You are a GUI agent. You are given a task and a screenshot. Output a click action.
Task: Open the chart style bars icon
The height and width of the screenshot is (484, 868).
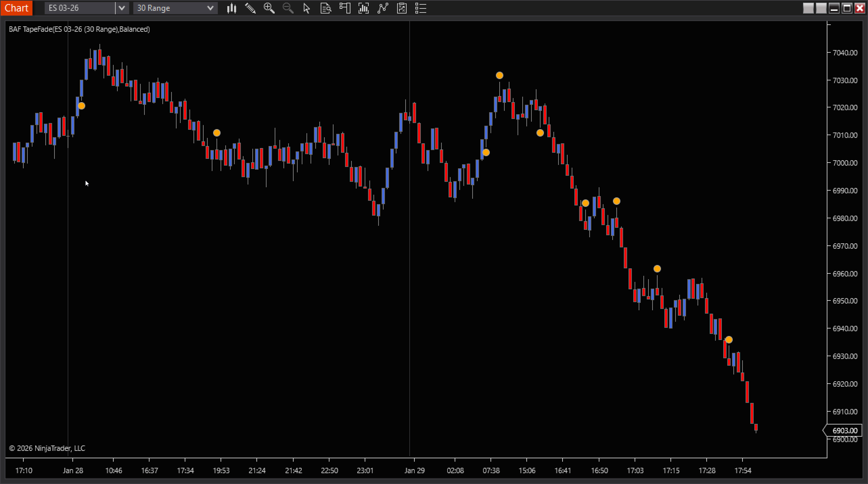[x=231, y=8]
